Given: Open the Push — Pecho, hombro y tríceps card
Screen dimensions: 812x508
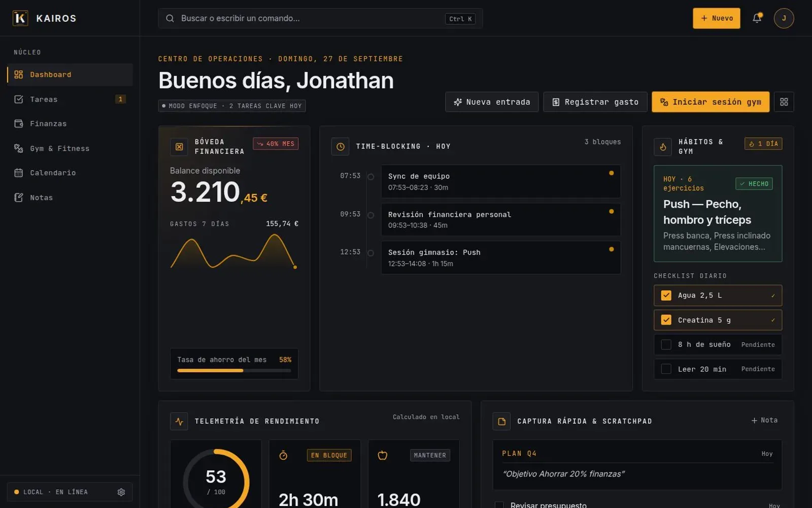Looking at the screenshot, I should coord(718,213).
